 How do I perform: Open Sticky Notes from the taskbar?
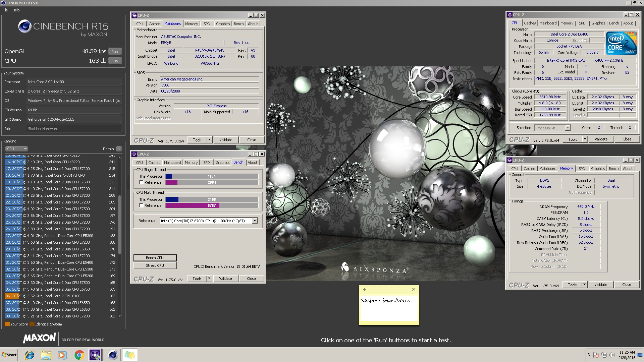[x=129, y=355]
